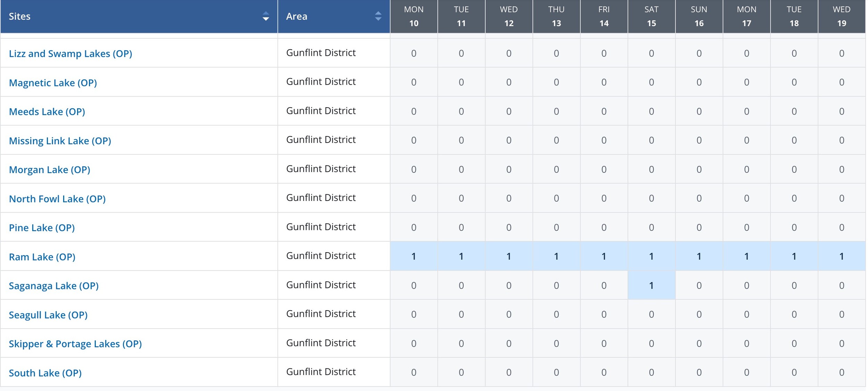Click WED 12 date column header
This screenshot has width=868, height=391.
pos(509,16)
